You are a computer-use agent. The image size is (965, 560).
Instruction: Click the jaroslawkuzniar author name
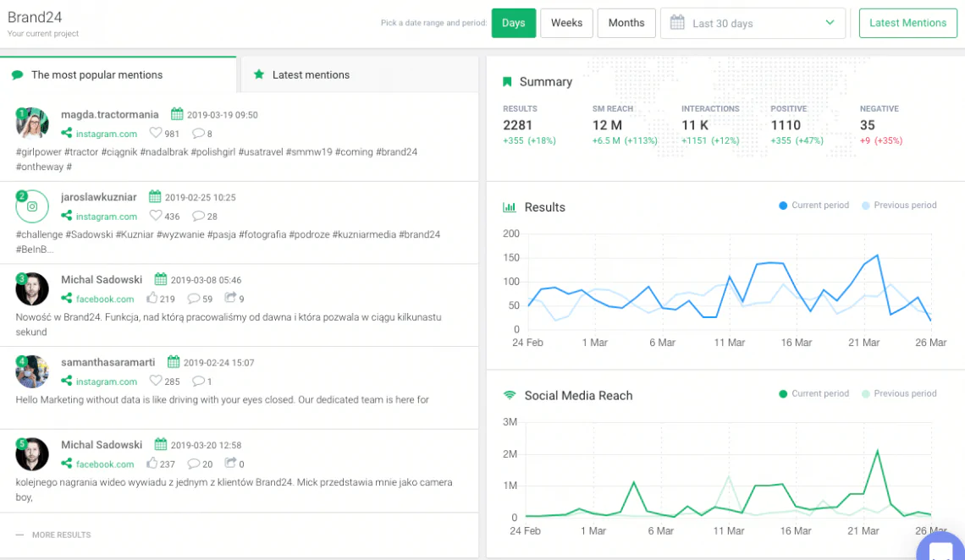pos(98,197)
